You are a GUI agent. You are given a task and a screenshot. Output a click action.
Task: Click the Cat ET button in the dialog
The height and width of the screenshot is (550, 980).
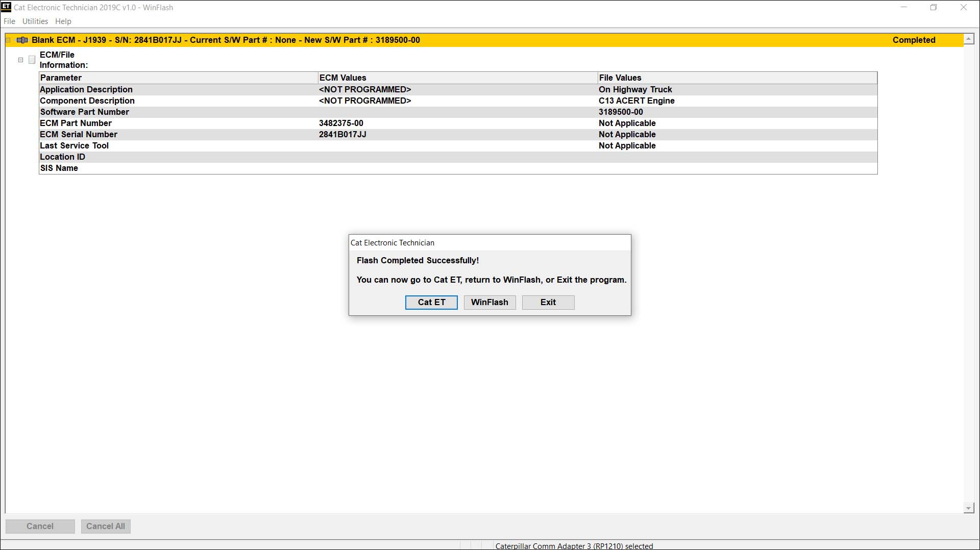[x=431, y=302]
